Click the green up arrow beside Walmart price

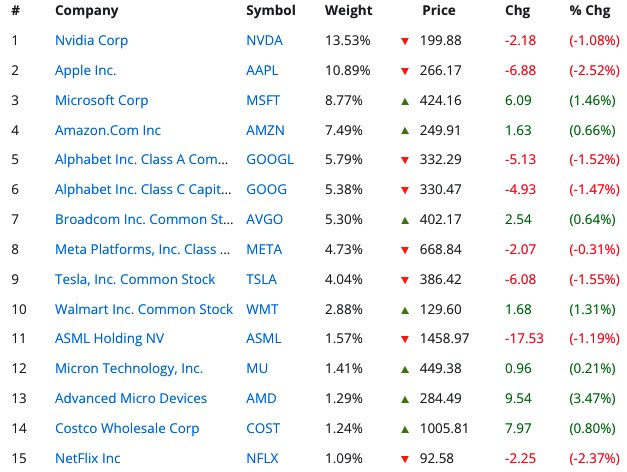point(404,309)
